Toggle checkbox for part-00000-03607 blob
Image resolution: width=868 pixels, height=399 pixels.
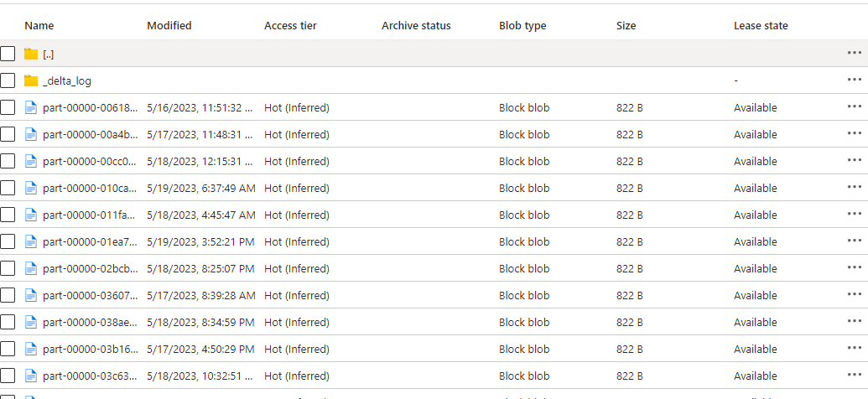8,295
